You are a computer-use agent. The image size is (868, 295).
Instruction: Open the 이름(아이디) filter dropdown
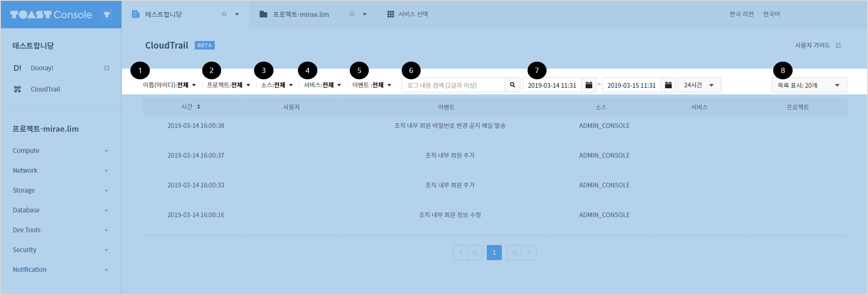click(x=169, y=85)
